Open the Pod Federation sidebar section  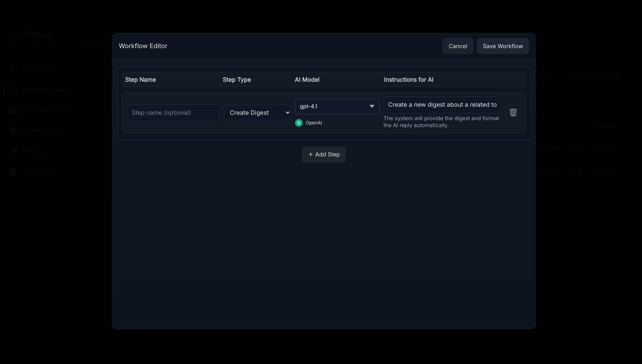(43, 131)
